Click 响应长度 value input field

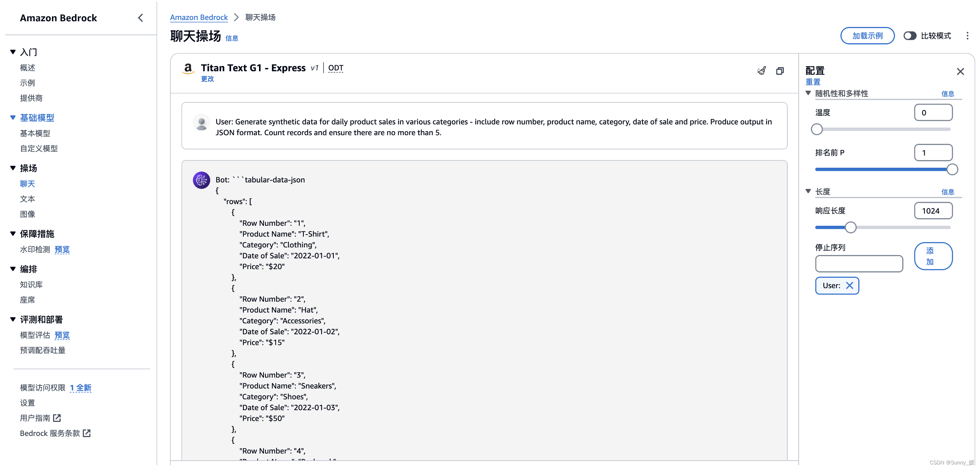coord(933,211)
